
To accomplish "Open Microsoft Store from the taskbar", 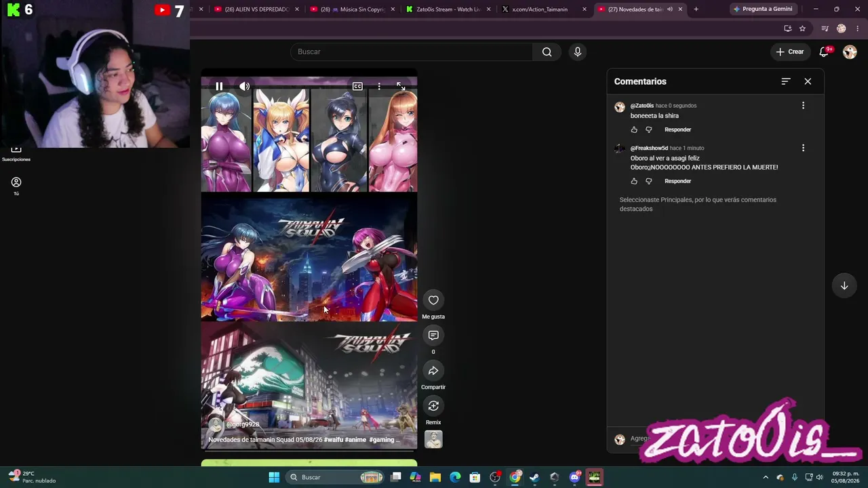I will click(475, 477).
